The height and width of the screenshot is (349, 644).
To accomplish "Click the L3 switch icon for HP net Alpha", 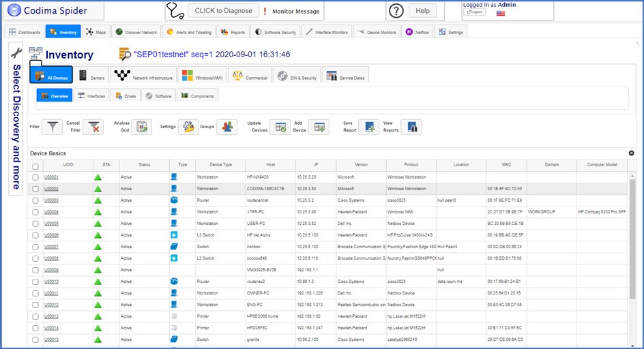I will (x=174, y=235).
